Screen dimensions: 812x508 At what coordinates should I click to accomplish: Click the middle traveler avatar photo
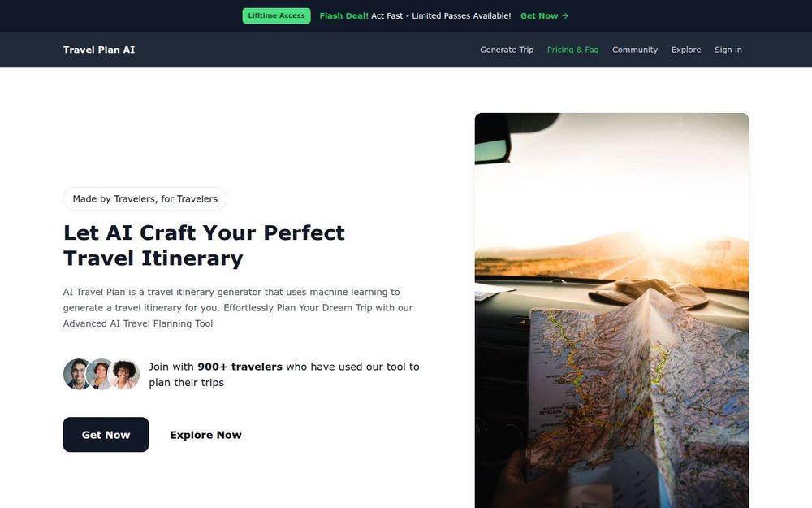pyautogui.click(x=101, y=374)
